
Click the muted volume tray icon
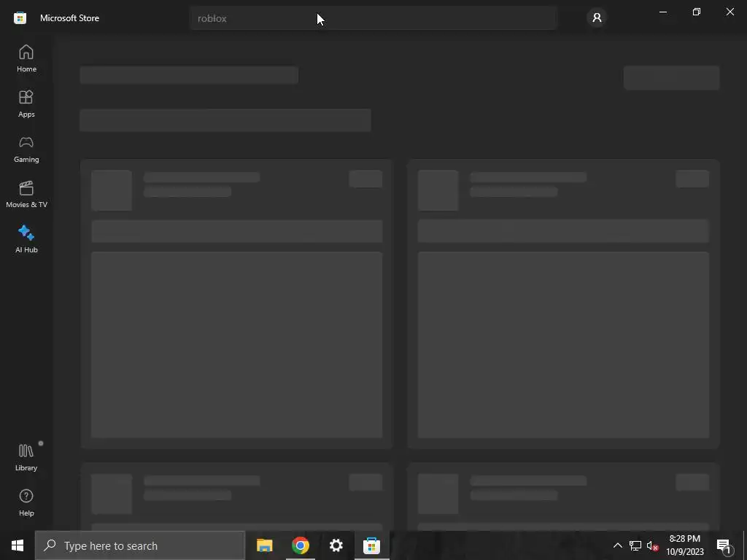coord(652,545)
